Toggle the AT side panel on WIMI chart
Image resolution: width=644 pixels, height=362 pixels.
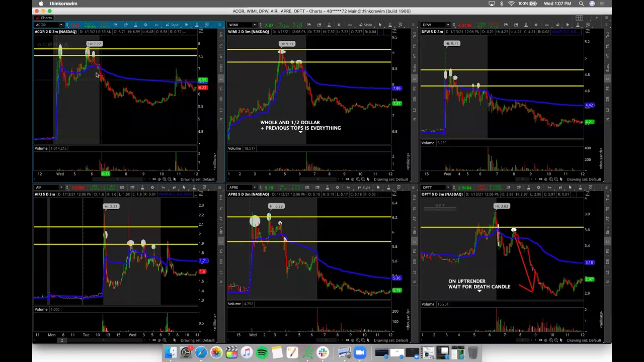[414, 56]
